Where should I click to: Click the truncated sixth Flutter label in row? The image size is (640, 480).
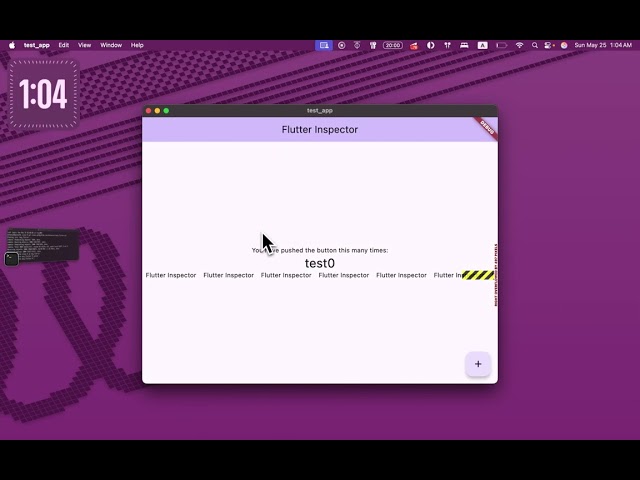click(448, 276)
